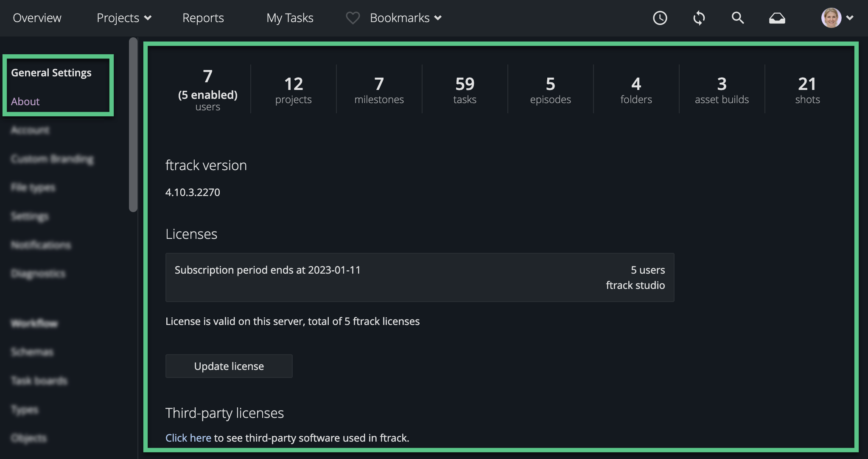Click the General Settings sidebar heading
The width and height of the screenshot is (868, 459).
51,73
